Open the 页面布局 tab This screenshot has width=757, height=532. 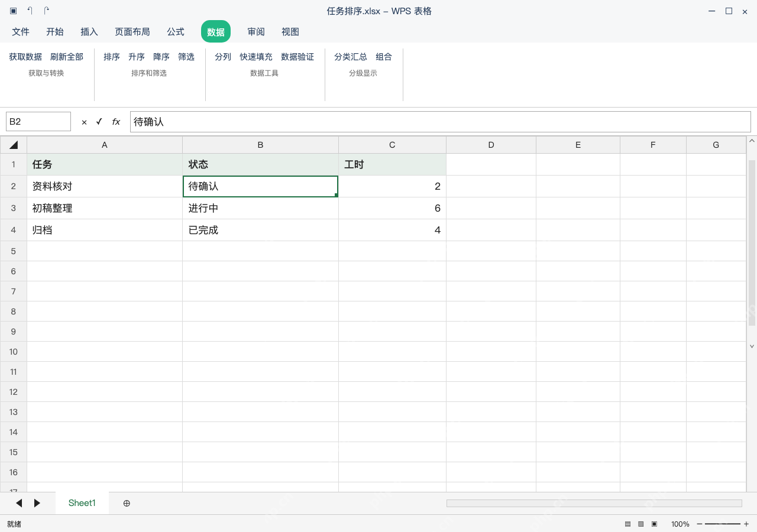click(x=132, y=32)
